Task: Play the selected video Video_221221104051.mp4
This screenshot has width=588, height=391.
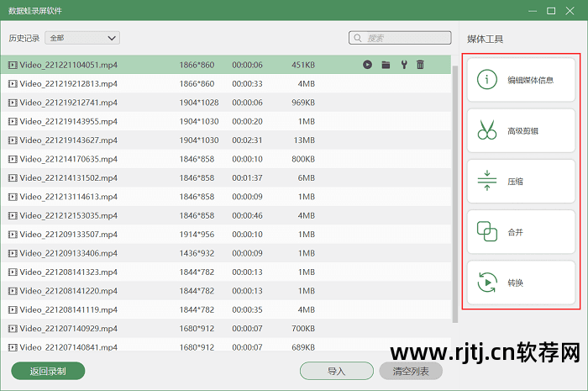Action: [x=368, y=65]
